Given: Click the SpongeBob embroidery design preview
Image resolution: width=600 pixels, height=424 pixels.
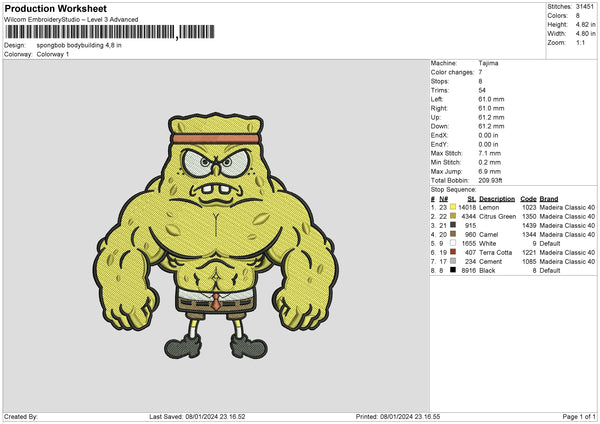Looking at the screenshot, I should [x=215, y=236].
